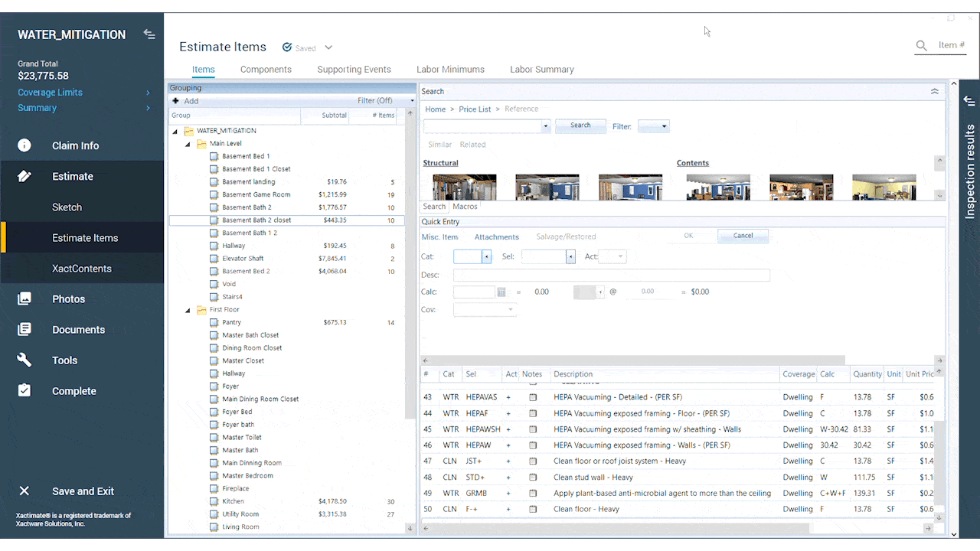Switch to the Components tab
This screenshot has width=980, height=551.
click(x=266, y=70)
